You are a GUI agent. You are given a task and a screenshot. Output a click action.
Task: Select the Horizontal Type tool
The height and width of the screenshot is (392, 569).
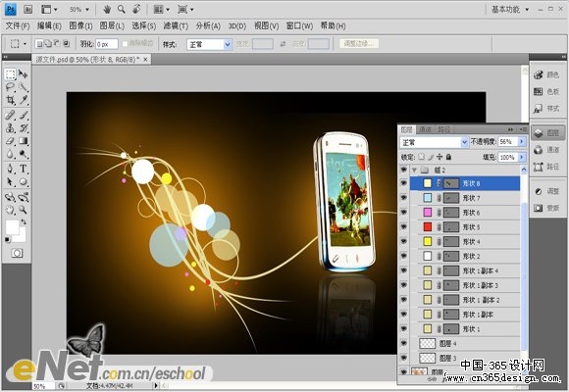pos(24,169)
